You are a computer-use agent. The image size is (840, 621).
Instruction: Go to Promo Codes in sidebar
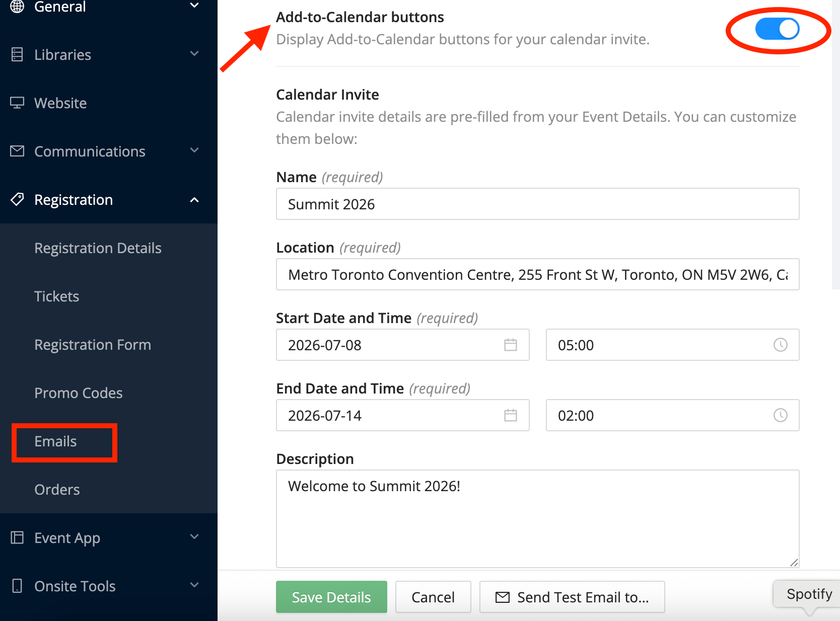click(79, 393)
